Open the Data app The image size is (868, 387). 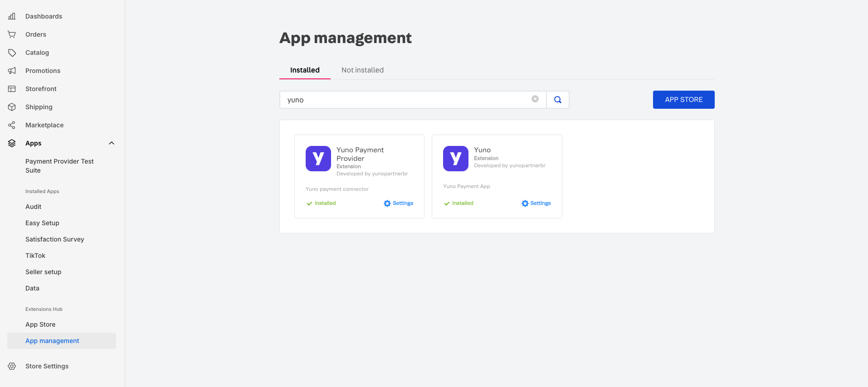point(32,288)
